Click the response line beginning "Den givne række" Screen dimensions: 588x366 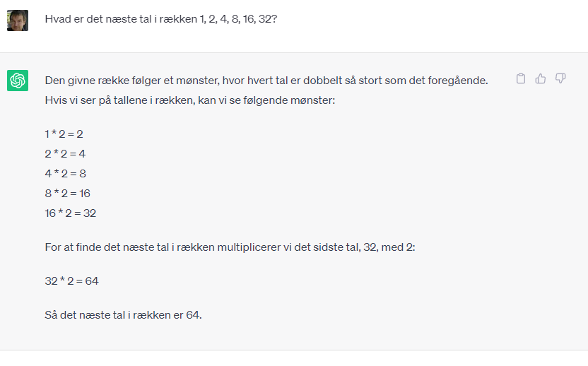click(266, 81)
